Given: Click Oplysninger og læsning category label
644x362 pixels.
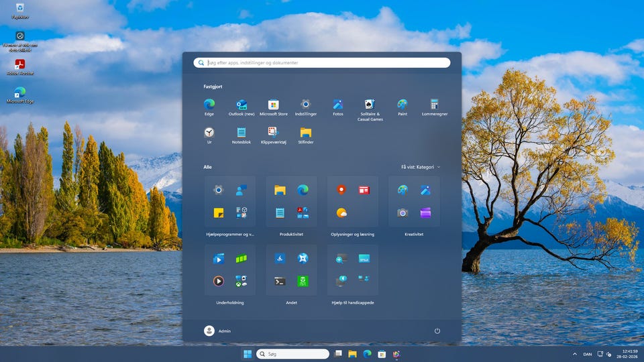Looking at the screenshot, I should point(352,235).
